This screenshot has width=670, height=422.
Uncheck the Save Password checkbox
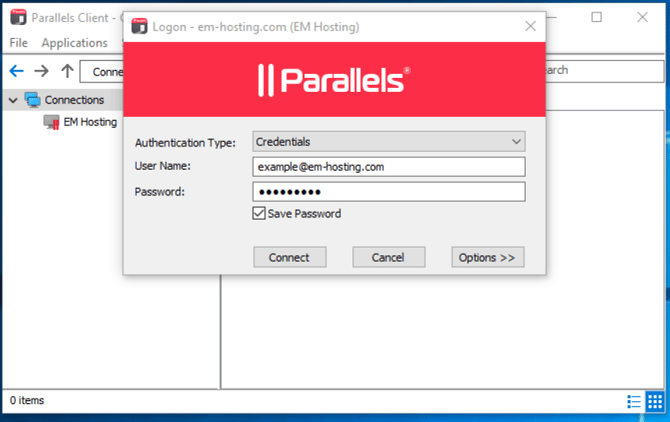pyautogui.click(x=259, y=214)
